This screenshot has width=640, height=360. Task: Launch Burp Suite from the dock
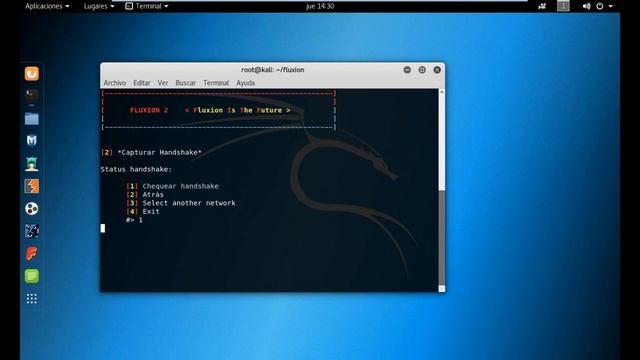pyautogui.click(x=32, y=186)
